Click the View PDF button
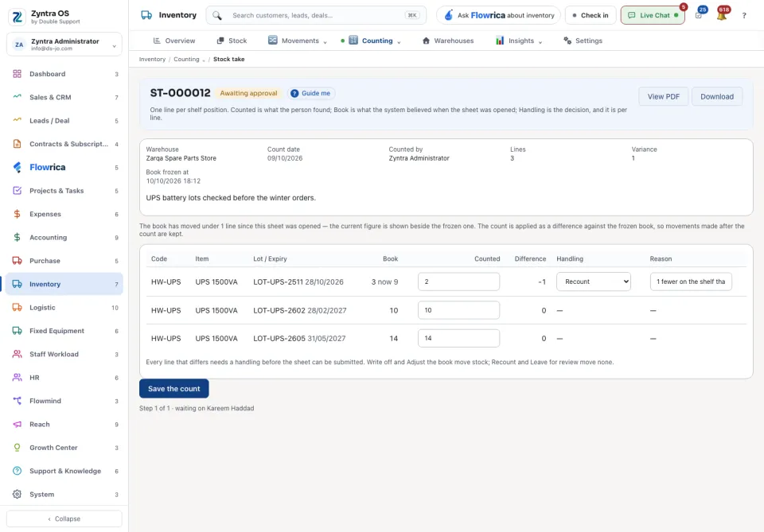764x532 pixels. click(x=663, y=96)
